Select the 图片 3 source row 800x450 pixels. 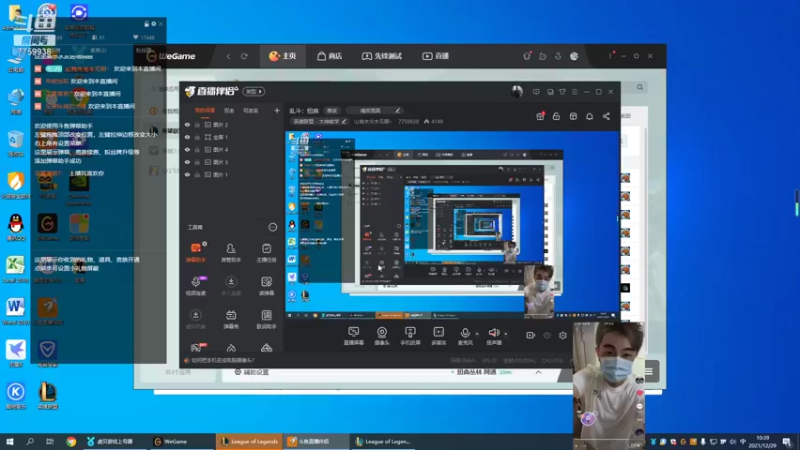tap(230, 162)
